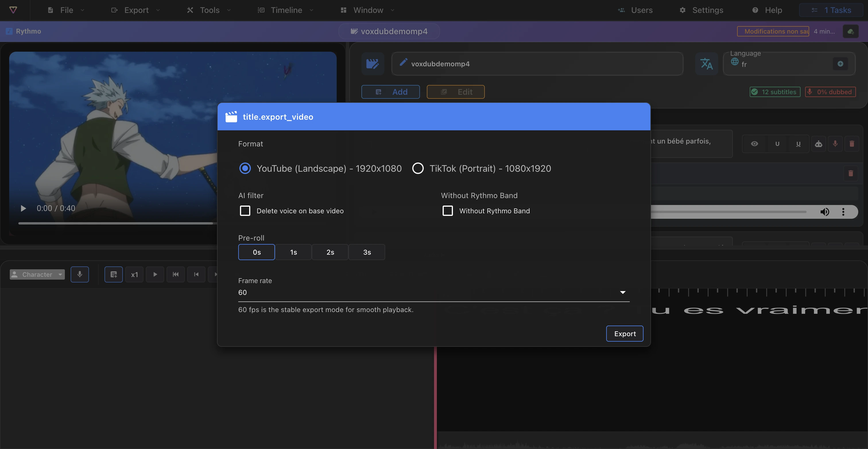Screen dimensions: 868x449
Task: Click the clapperboard edit project icon
Action: coord(373,64)
